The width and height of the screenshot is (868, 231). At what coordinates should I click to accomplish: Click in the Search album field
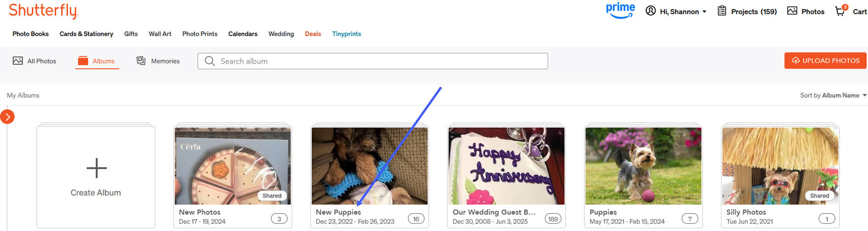[x=373, y=61]
